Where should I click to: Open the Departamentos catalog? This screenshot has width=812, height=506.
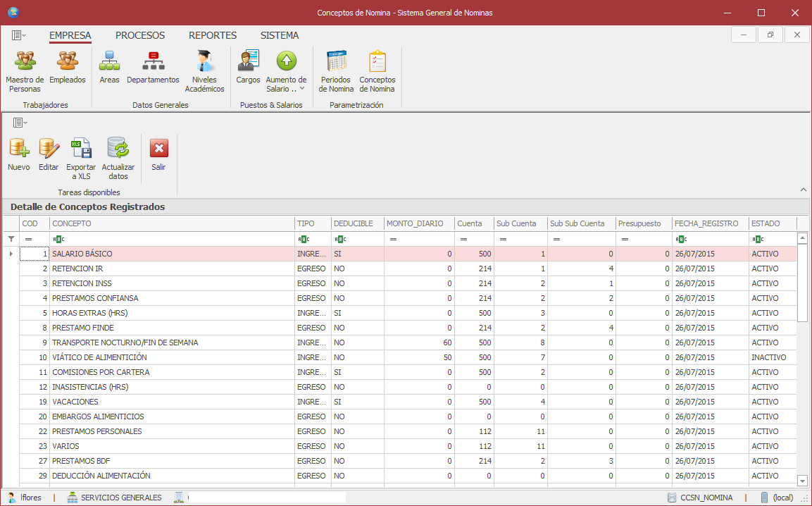click(x=153, y=68)
